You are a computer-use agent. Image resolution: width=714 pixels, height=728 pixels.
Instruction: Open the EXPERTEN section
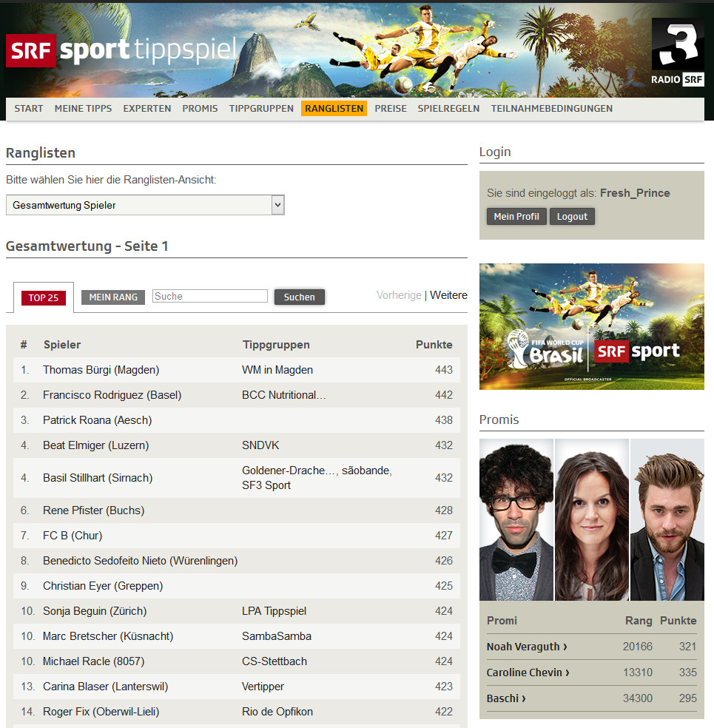147,109
